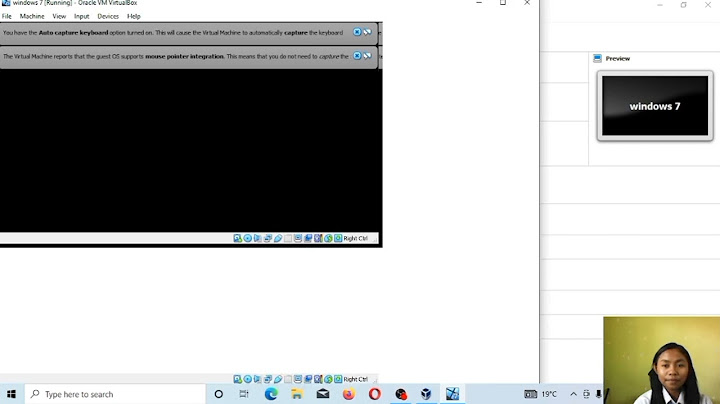Click the black and red app taskbar icon
The height and width of the screenshot is (404, 720).
click(401, 394)
